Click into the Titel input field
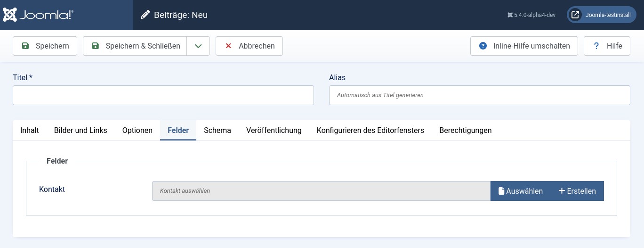Image resolution: width=644 pixels, height=248 pixels. 163,95
